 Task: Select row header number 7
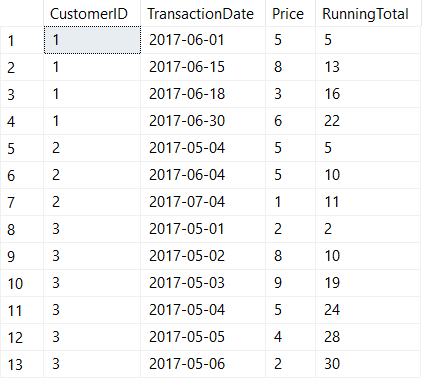coord(22,202)
